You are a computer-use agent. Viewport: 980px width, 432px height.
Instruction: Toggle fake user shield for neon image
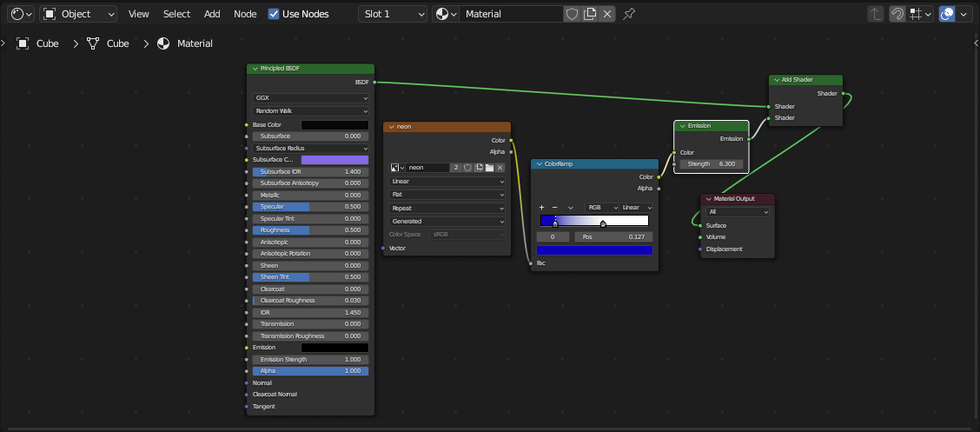pyautogui.click(x=467, y=168)
